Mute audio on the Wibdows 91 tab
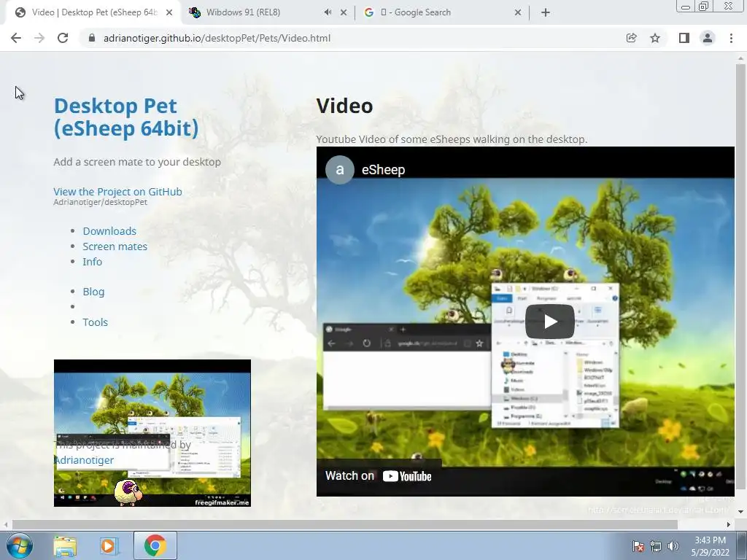 [x=328, y=12]
